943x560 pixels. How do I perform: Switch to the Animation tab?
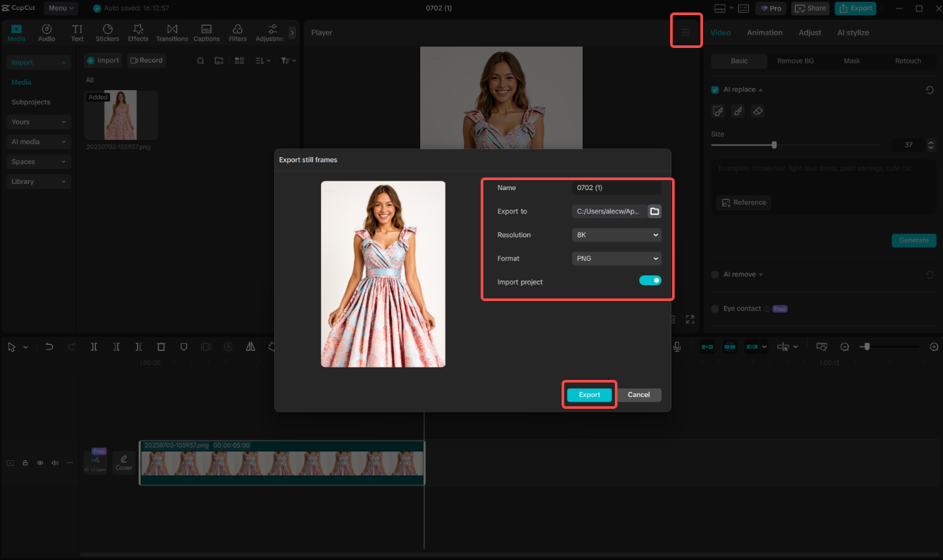click(764, 33)
